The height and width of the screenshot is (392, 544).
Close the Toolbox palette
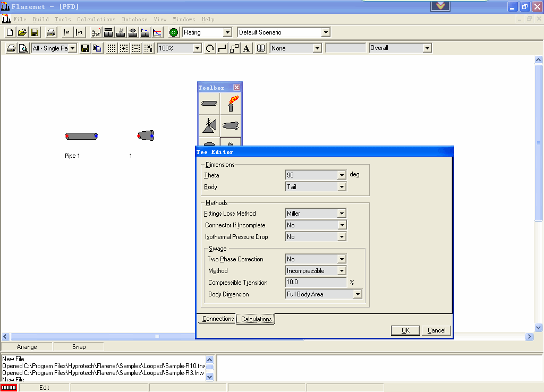tap(236, 88)
